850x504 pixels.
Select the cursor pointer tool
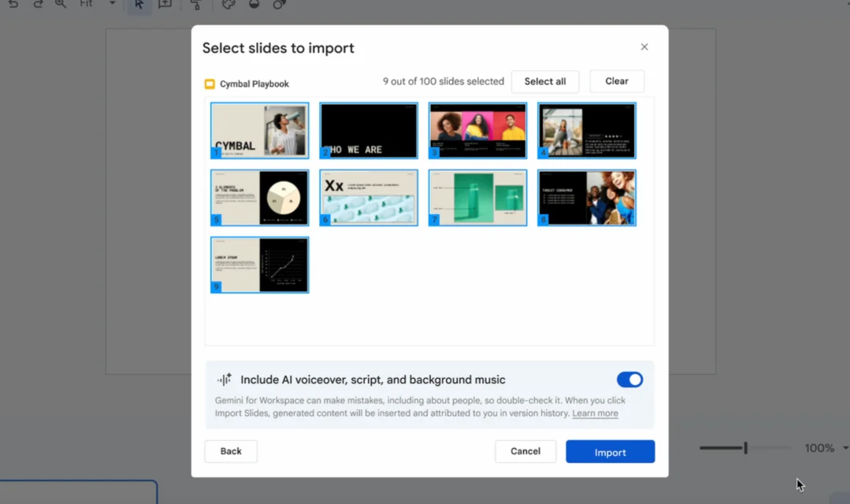(139, 4)
